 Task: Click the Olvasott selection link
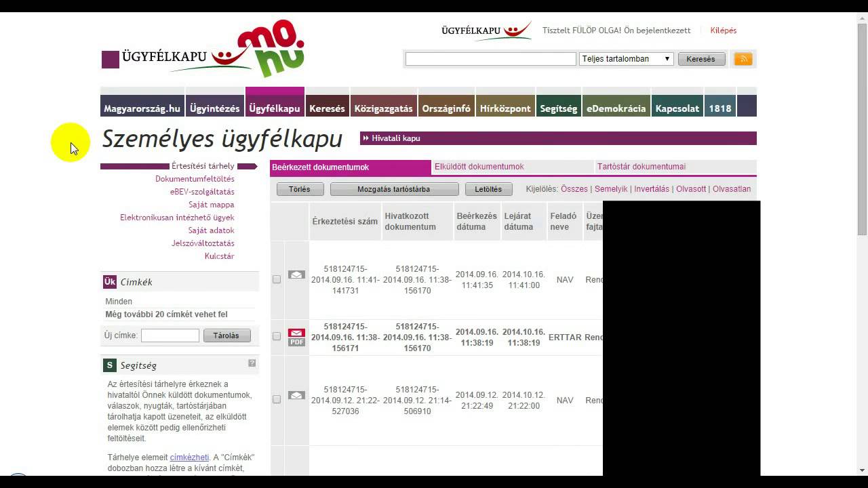click(691, 189)
